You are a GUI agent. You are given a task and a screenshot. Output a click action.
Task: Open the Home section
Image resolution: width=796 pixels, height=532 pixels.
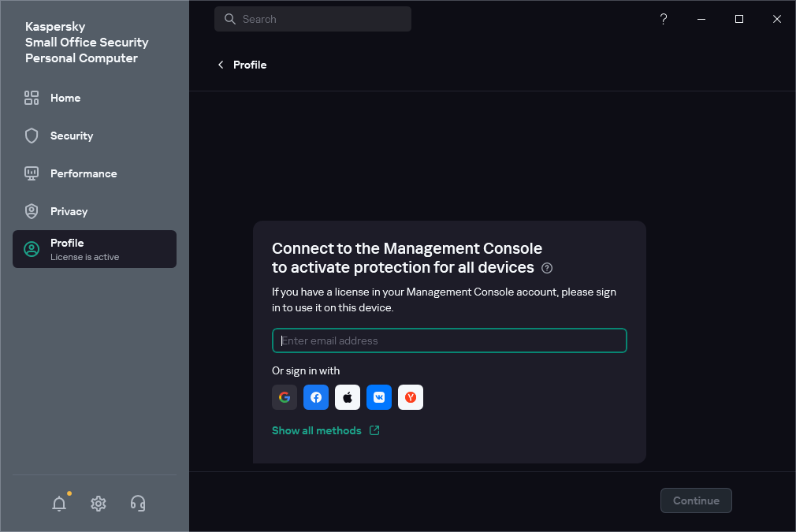tap(65, 98)
